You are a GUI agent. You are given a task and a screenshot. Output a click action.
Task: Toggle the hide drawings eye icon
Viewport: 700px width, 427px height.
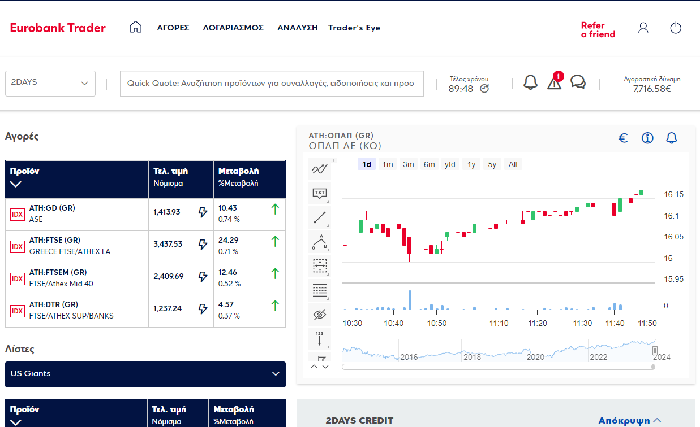[320, 314]
